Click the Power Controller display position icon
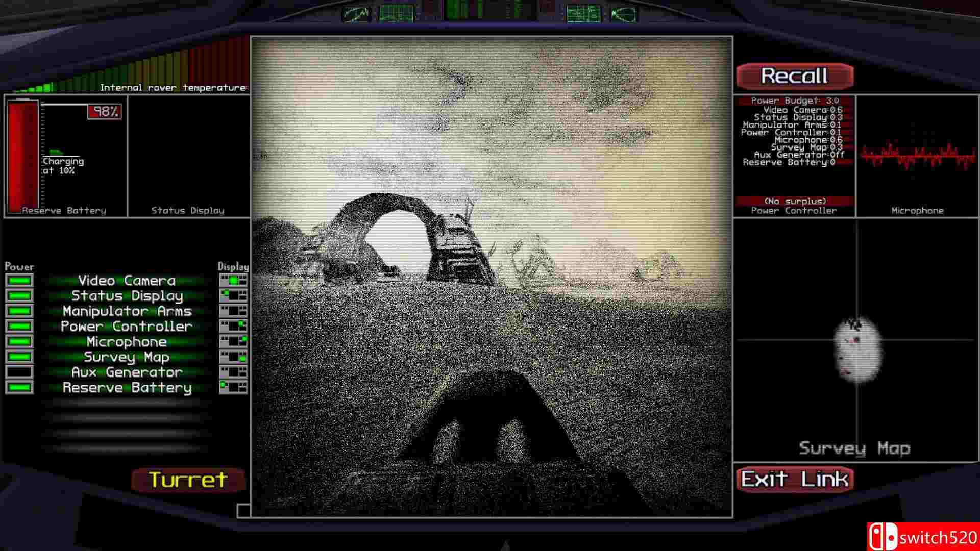Image resolution: width=980 pixels, height=551 pixels. click(233, 327)
